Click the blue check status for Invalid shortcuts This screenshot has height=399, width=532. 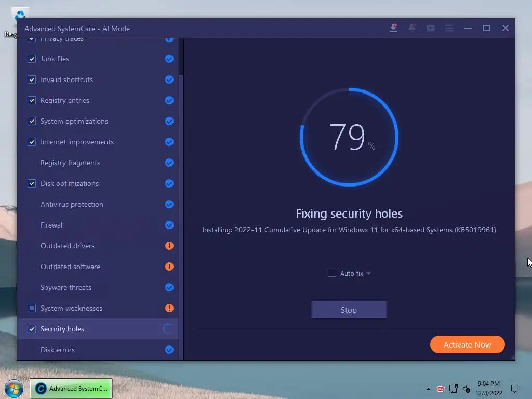[169, 79]
